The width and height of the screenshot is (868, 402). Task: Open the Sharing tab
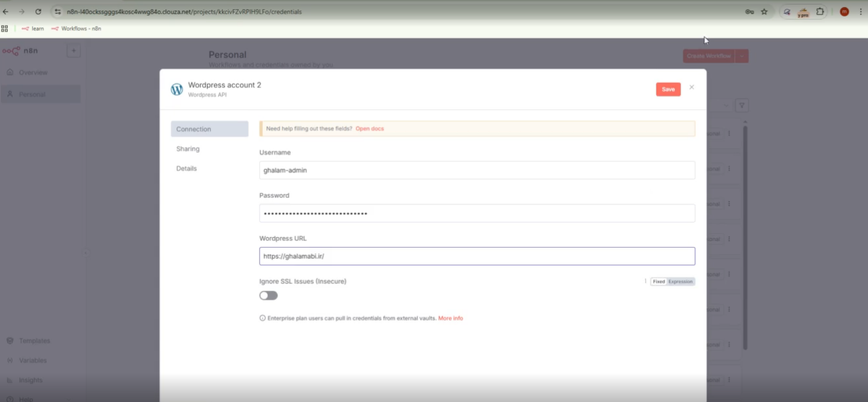(x=188, y=149)
